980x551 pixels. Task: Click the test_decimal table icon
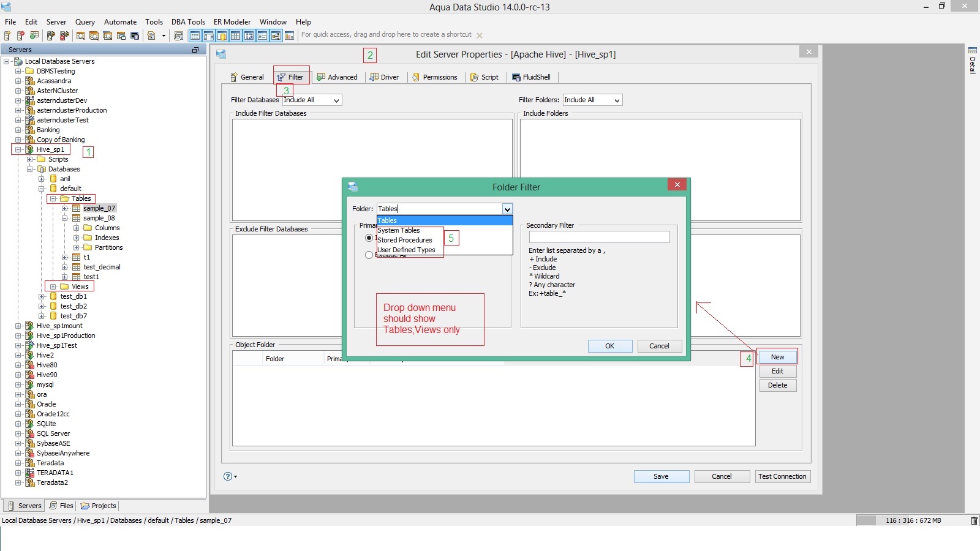(x=77, y=267)
